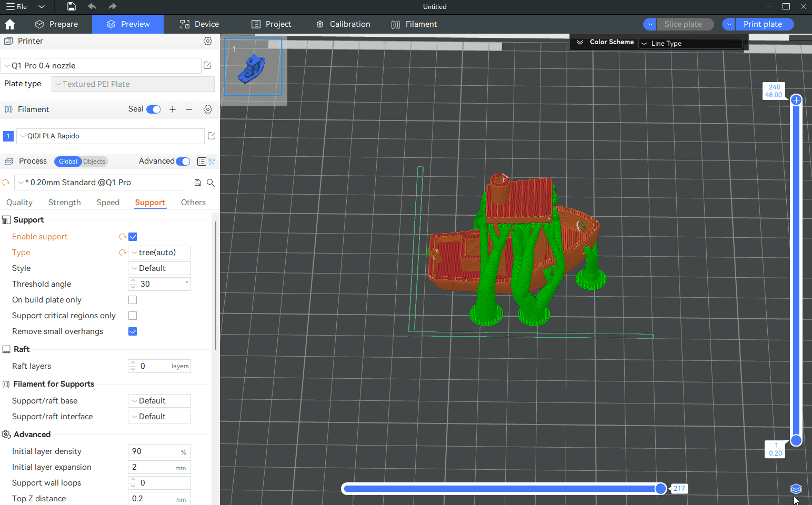Click the save project icon in title bar
Screen dimensions: 812x505
tap(72, 6)
